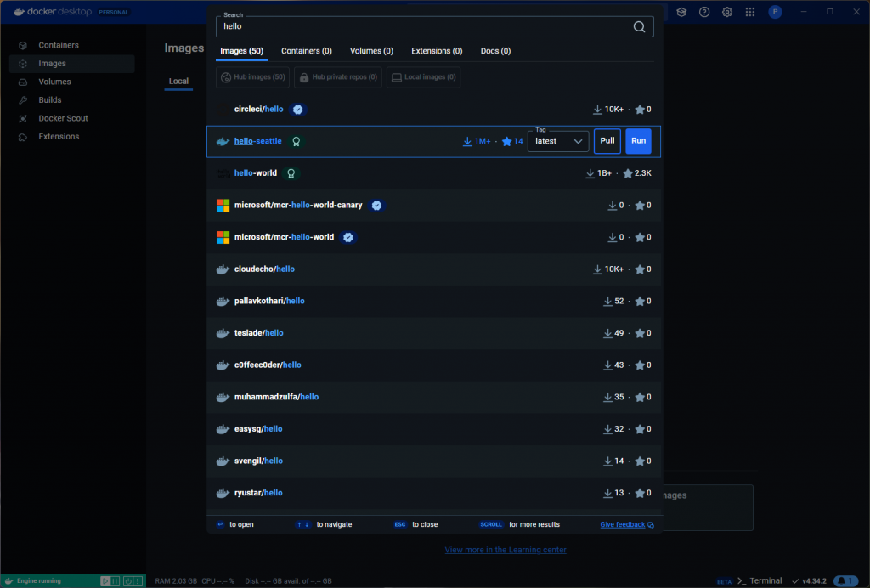The image size is (870, 588).
Task: Open the notifications bell in status bar
Action: [845, 581]
